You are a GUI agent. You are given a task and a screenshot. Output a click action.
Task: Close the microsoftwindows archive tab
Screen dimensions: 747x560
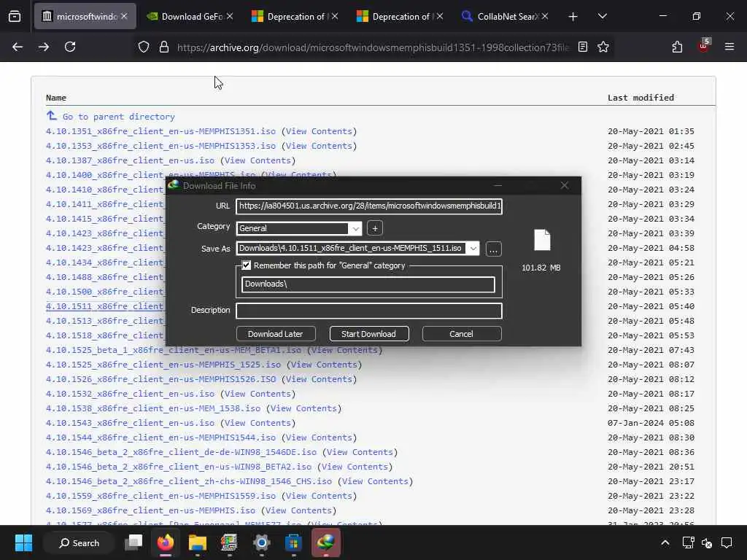point(124,16)
